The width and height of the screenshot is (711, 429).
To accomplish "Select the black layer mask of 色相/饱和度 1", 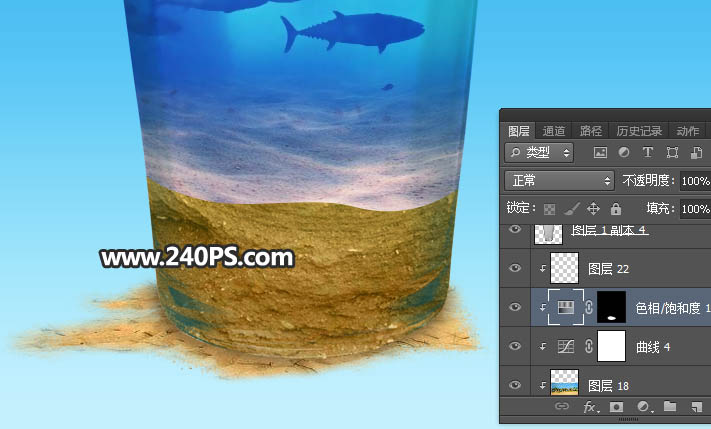I will pyautogui.click(x=612, y=307).
